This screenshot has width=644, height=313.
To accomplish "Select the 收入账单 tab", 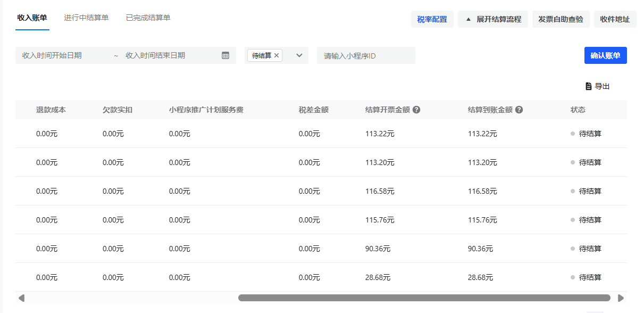I will click(x=32, y=18).
